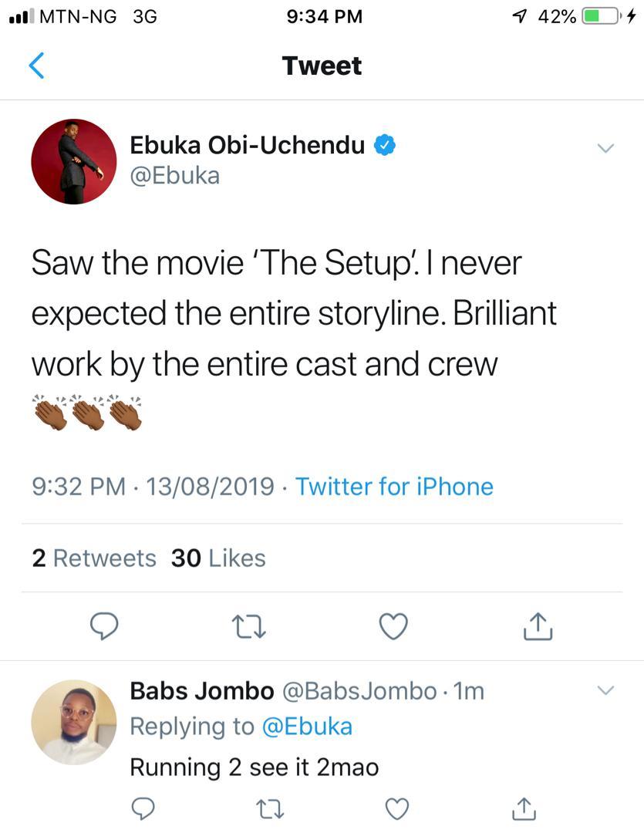Reply to Ebuka's tweet via comment icon
644x833 pixels.
tap(105, 627)
